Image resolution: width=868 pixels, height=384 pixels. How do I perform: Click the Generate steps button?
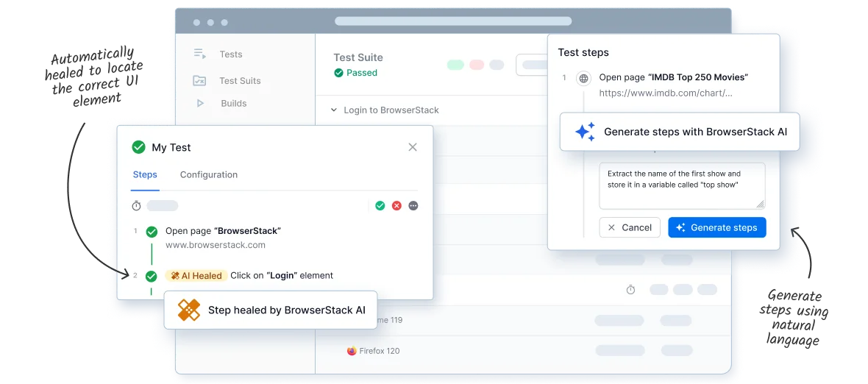click(x=717, y=227)
